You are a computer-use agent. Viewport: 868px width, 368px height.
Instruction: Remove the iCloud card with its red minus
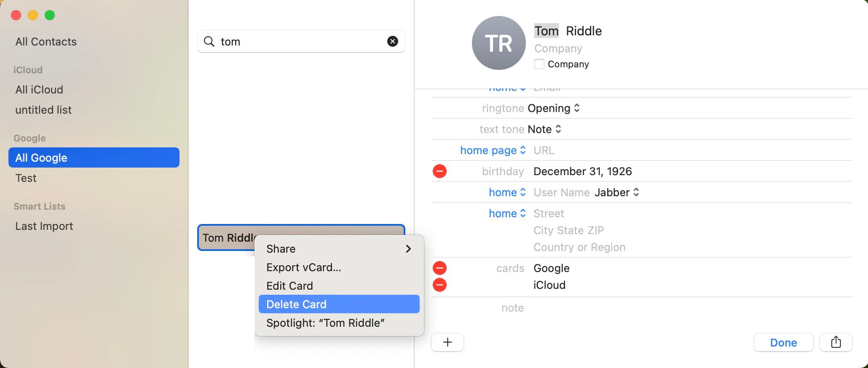tap(439, 285)
